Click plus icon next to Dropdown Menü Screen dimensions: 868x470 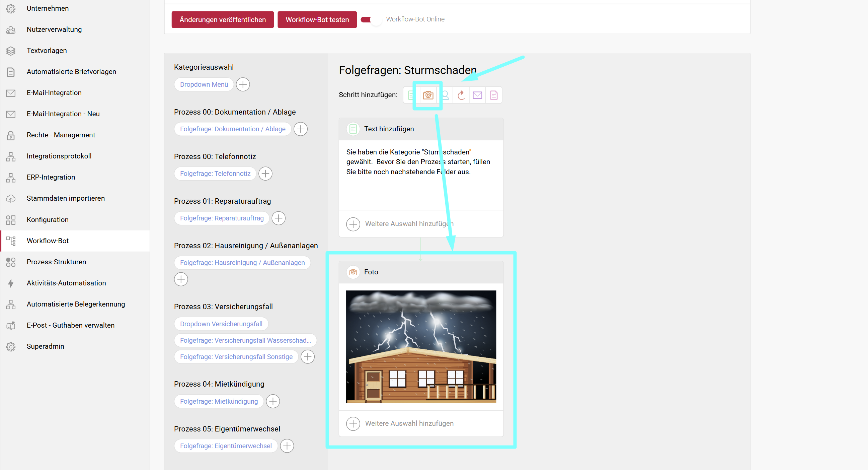[x=243, y=84]
